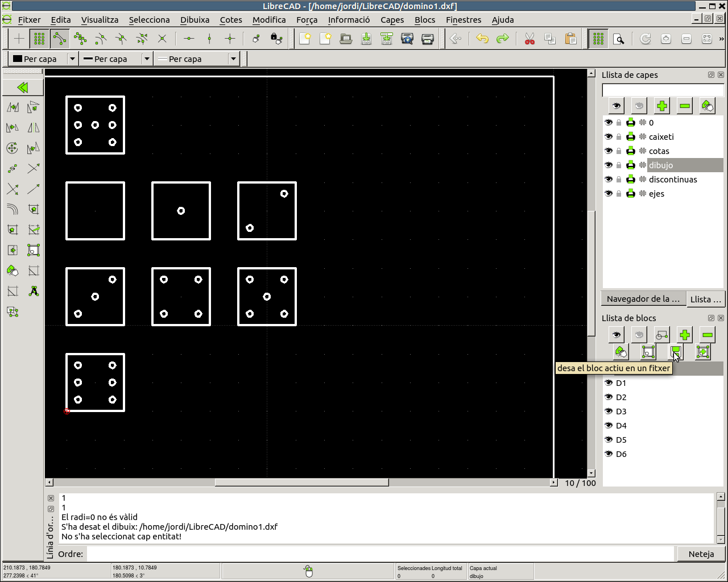Expand the toolbar overflow chevron
This screenshot has width=728, height=582.
tap(722, 39)
